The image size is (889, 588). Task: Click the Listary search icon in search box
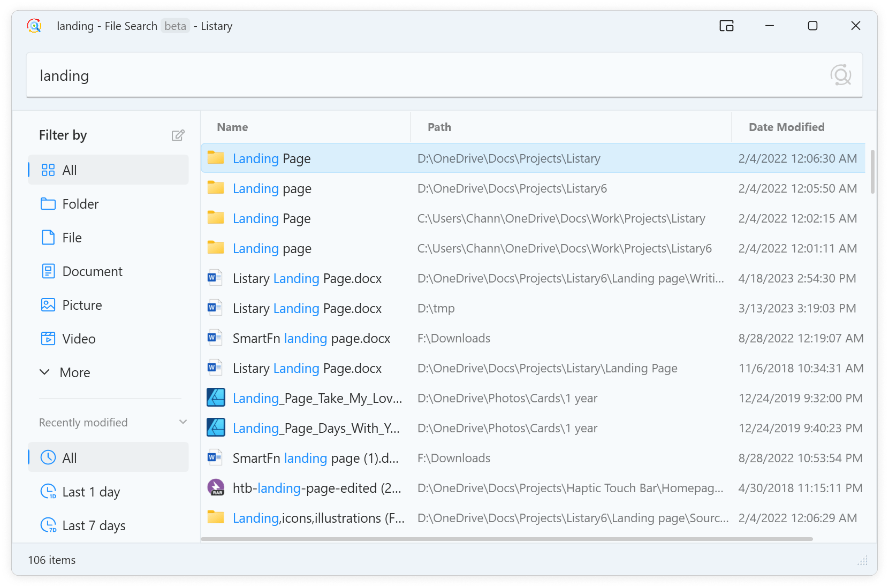coord(840,75)
